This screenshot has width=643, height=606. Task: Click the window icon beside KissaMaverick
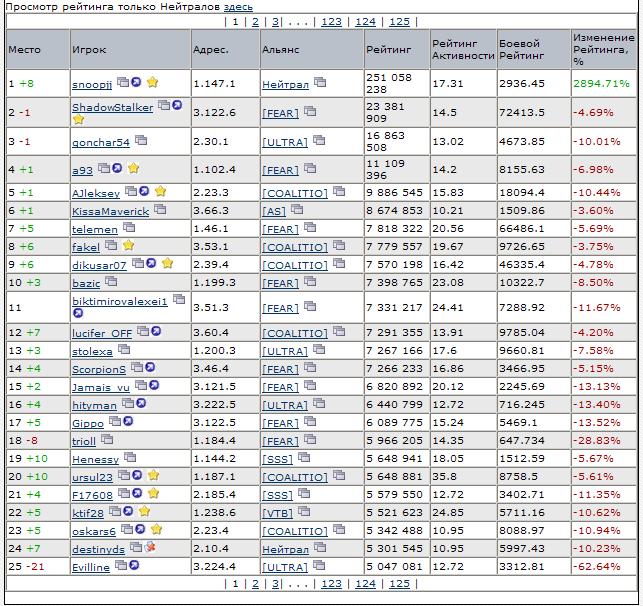click(159, 211)
